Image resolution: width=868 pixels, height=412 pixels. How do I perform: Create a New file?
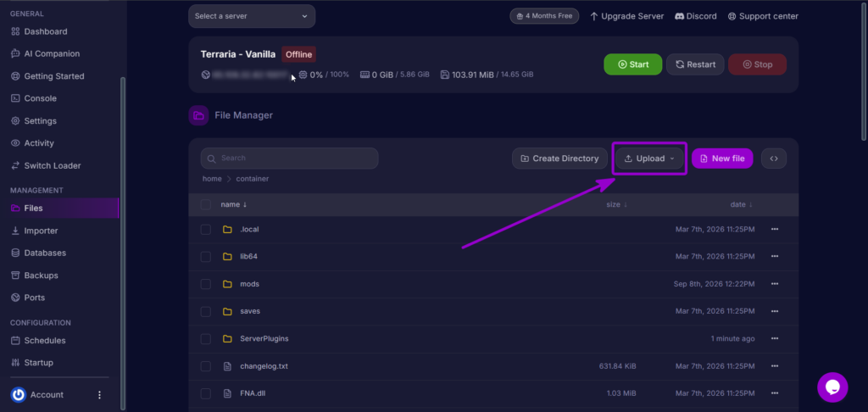pos(722,159)
